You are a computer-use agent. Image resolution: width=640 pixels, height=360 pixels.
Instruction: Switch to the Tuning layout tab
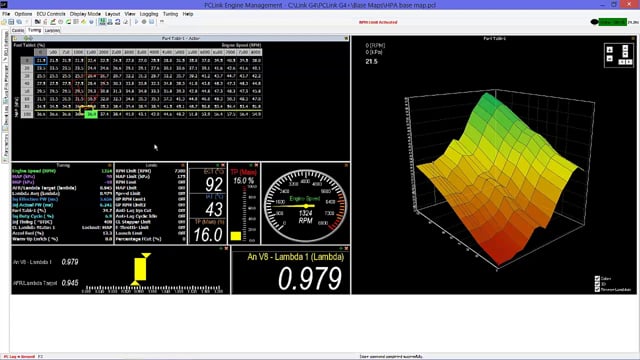(34, 30)
